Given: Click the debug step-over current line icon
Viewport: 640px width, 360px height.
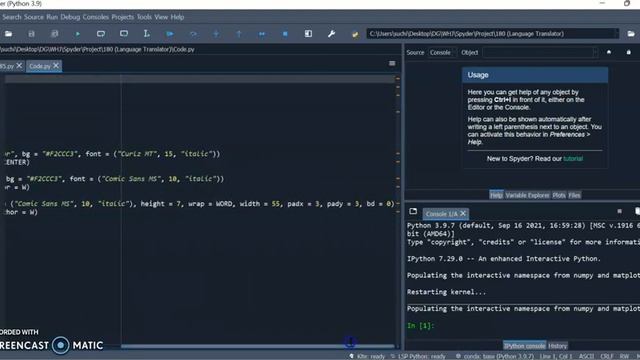Looking at the screenshot, I should tap(193, 34).
